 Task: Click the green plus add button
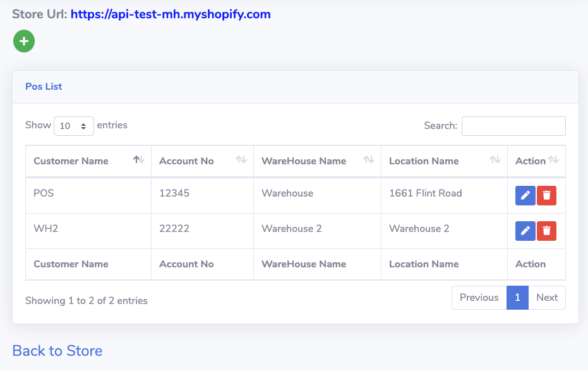24,42
